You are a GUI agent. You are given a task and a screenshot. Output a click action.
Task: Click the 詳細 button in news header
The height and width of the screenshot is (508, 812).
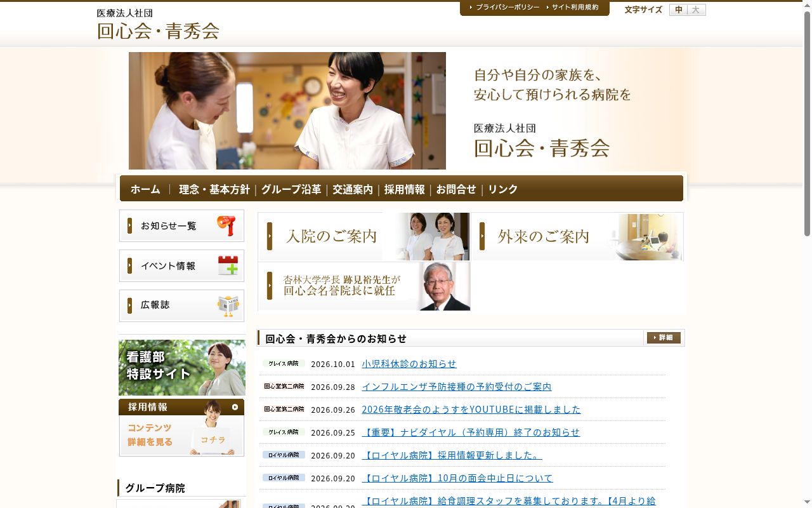(664, 338)
